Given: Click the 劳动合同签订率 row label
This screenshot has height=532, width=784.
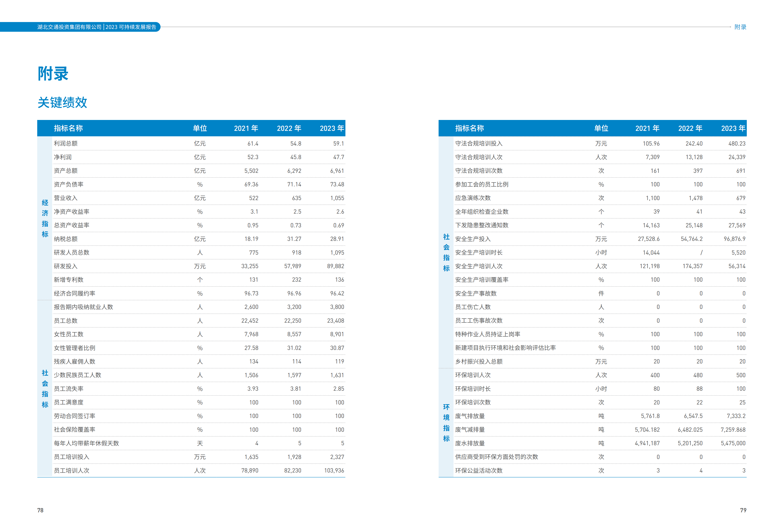Looking at the screenshot, I should [74, 416].
